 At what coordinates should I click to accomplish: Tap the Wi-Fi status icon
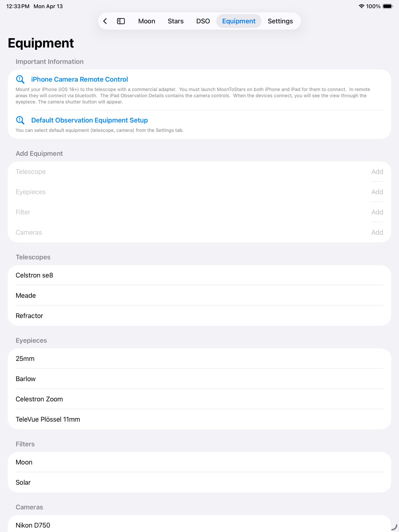pyautogui.click(x=361, y=6)
